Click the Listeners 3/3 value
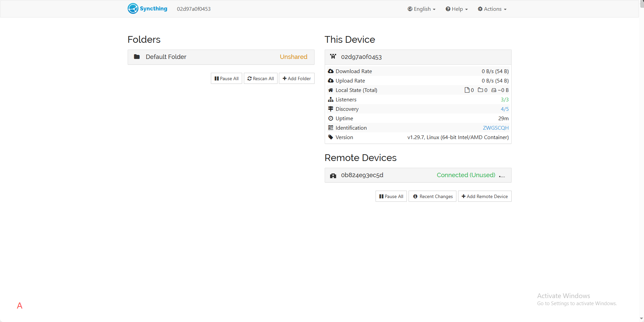Image resolution: width=644 pixels, height=322 pixels. pos(505,100)
